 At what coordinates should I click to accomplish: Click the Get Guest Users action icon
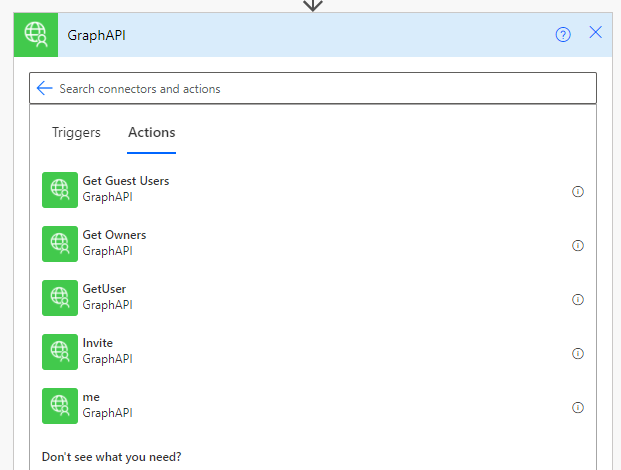click(x=60, y=190)
